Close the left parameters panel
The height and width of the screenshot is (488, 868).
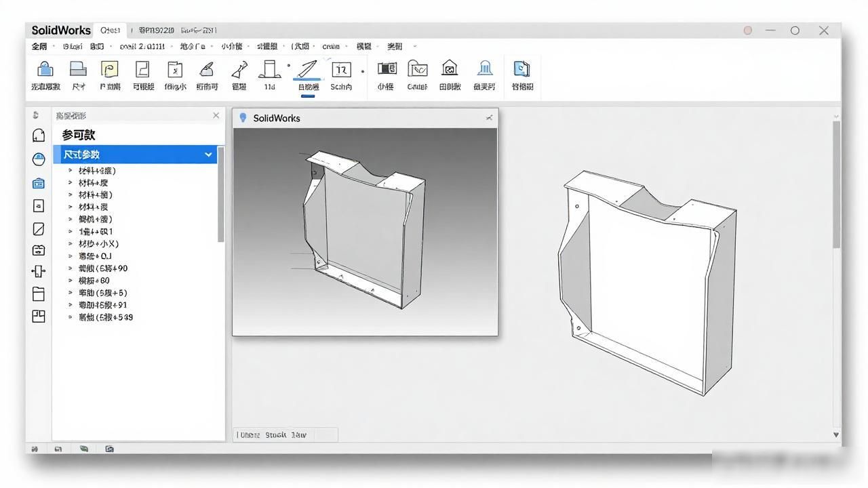[x=216, y=115]
